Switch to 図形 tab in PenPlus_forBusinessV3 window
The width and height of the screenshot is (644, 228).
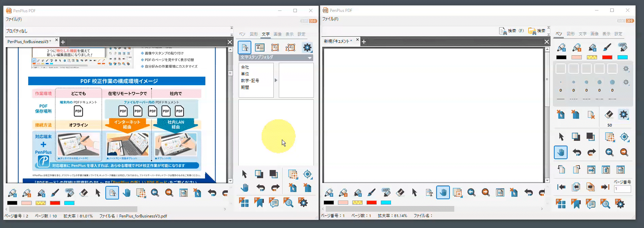point(254,34)
